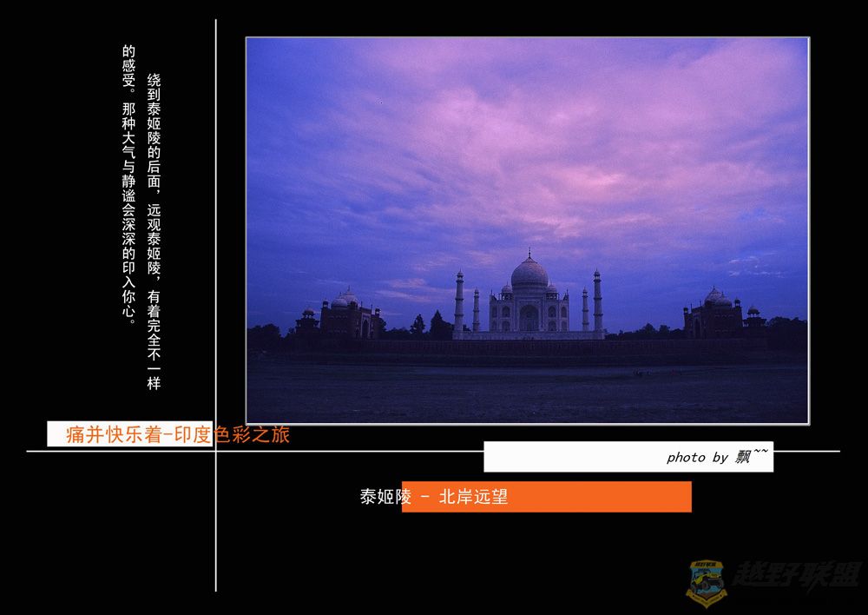Select the title 痛并快乐着-印度色彩之旅
The image size is (868, 615).
[178, 434]
